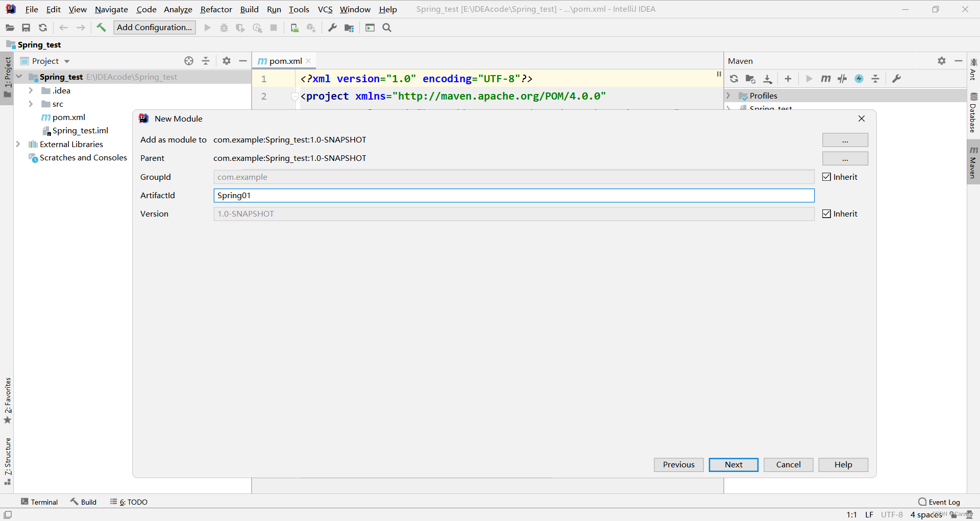
Task: Toggle Maven Offline Mode icon
Action: [842, 79]
